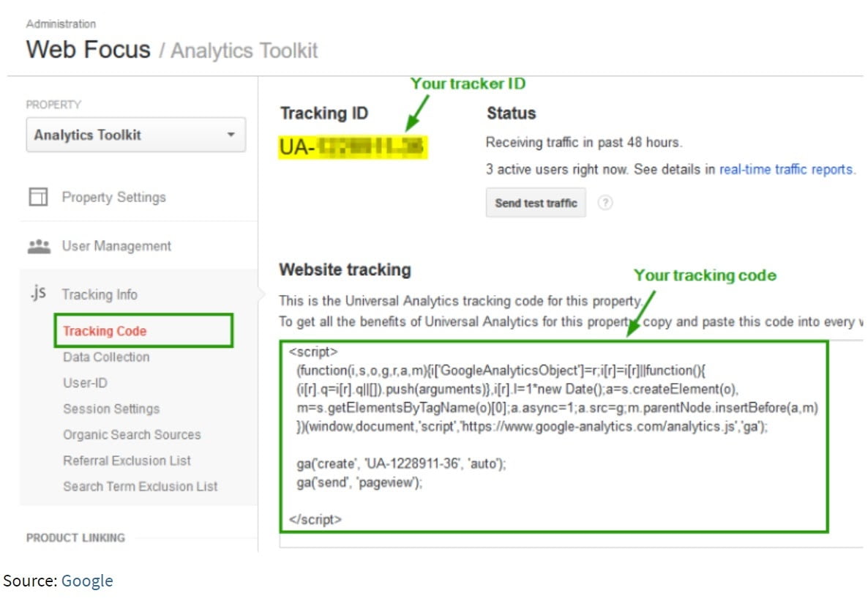Image resolution: width=868 pixels, height=607 pixels.
Task: Open Referral Exclusion List
Action: 127,461
